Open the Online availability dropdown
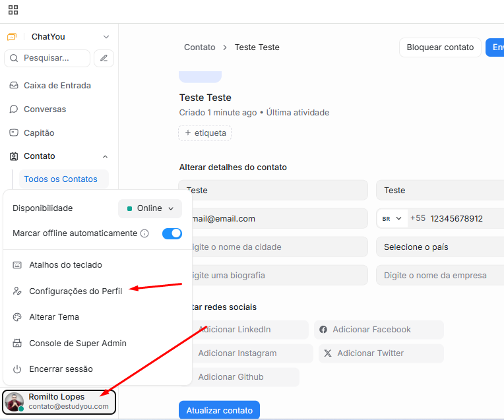The height and width of the screenshot is (420, 504). pos(150,208)
